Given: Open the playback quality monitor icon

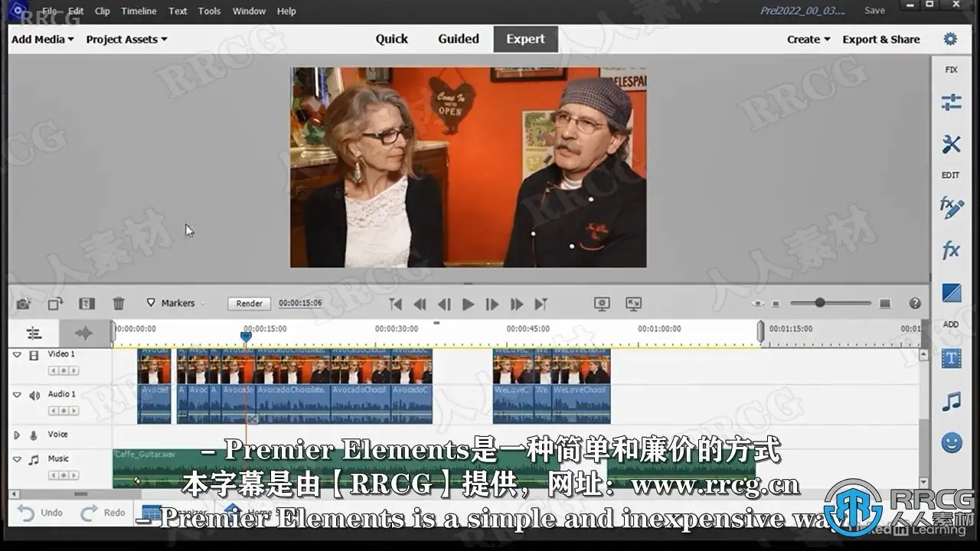Looking at the screenshot, I should point(602,304).
